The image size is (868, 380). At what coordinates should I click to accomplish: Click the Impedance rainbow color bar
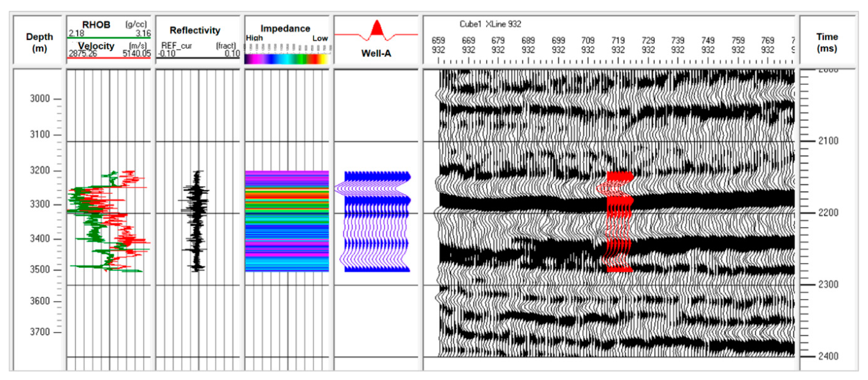286,59
